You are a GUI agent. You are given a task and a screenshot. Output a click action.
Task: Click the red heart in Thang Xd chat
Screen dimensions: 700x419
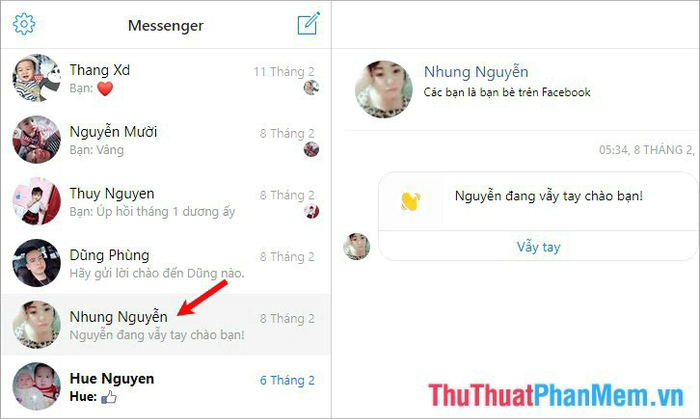tap(105, 88)
